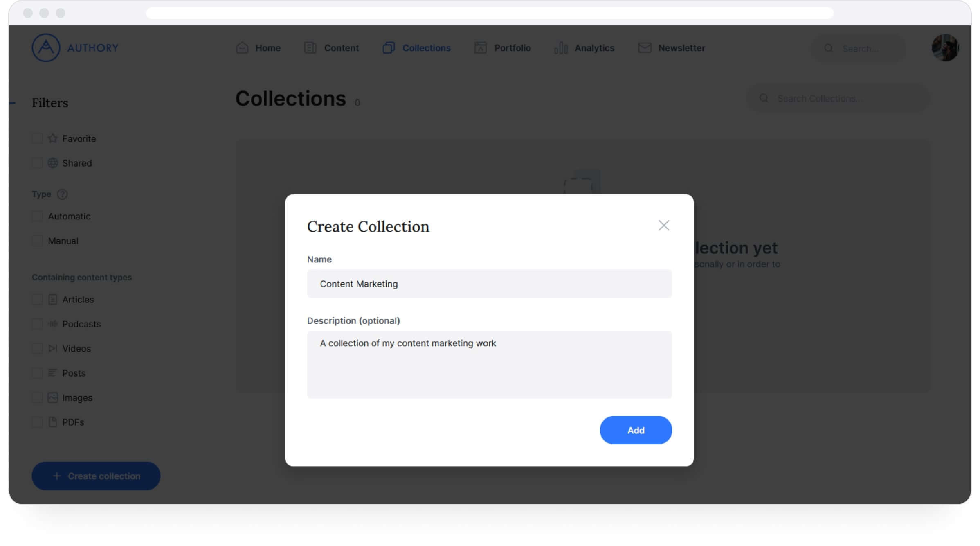Click the Posts lines icon

point(53,372)
